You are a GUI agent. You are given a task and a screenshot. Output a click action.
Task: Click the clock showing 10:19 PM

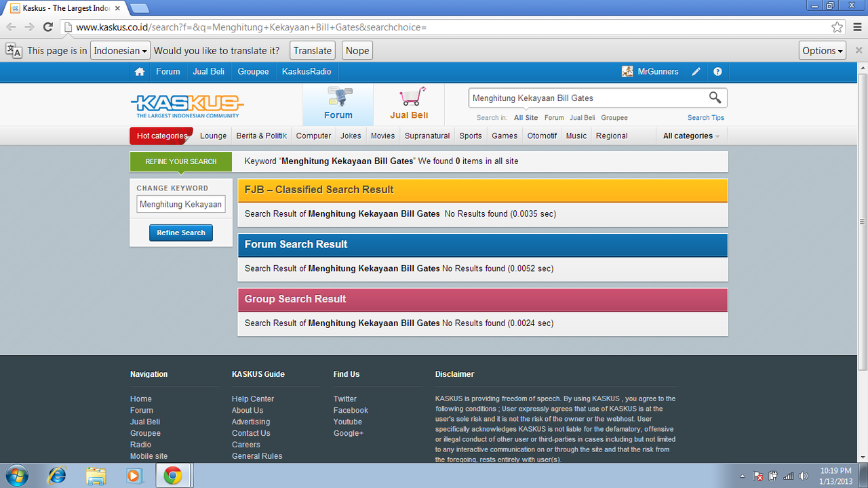[835, 470]
